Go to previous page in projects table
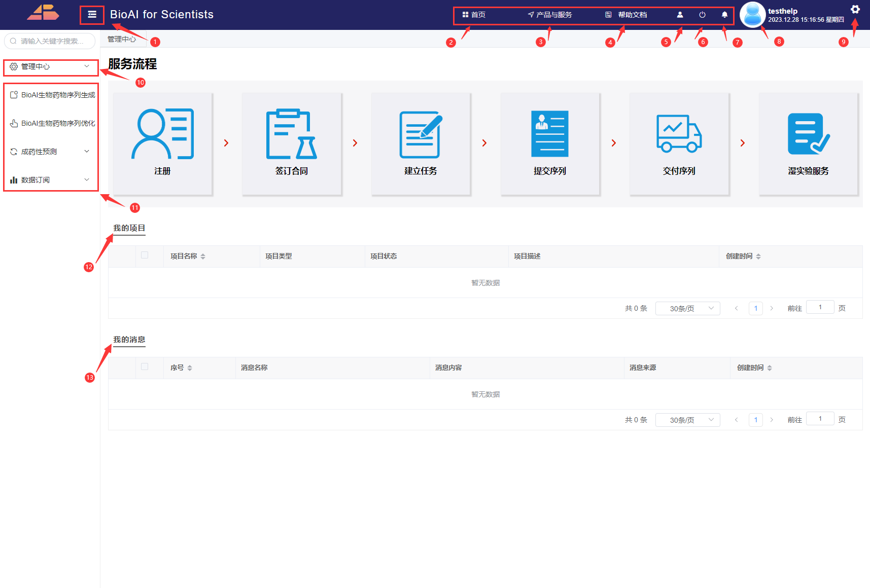 point(737,308)
